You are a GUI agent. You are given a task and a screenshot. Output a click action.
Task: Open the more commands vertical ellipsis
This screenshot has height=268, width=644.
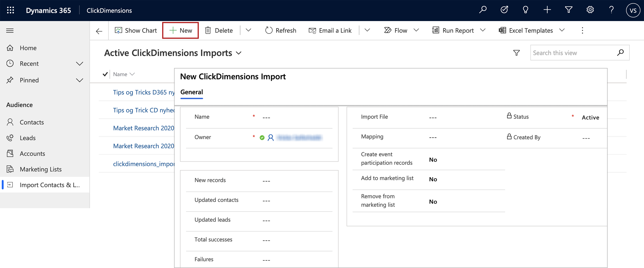582,30
